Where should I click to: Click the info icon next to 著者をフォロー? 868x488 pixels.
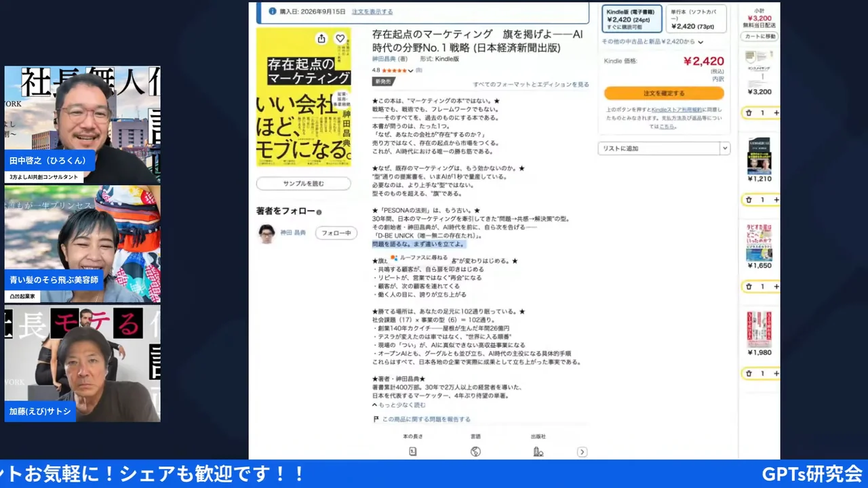point(319,212)
